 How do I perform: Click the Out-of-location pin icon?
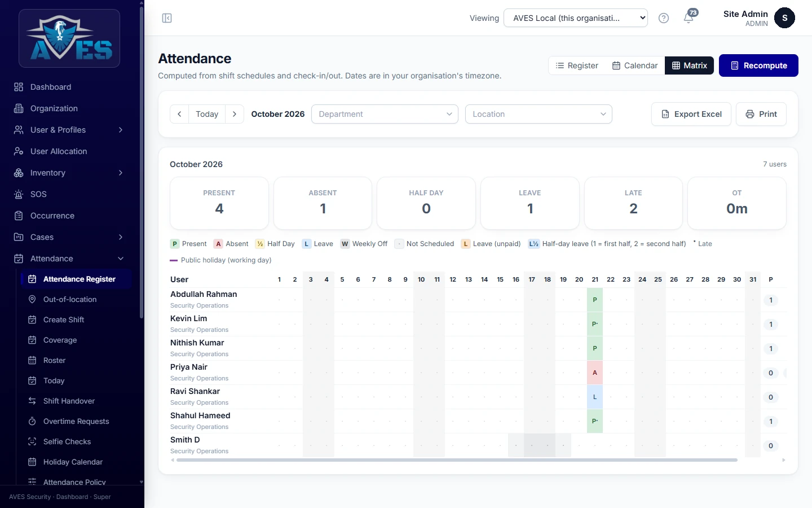coord(32,299)
